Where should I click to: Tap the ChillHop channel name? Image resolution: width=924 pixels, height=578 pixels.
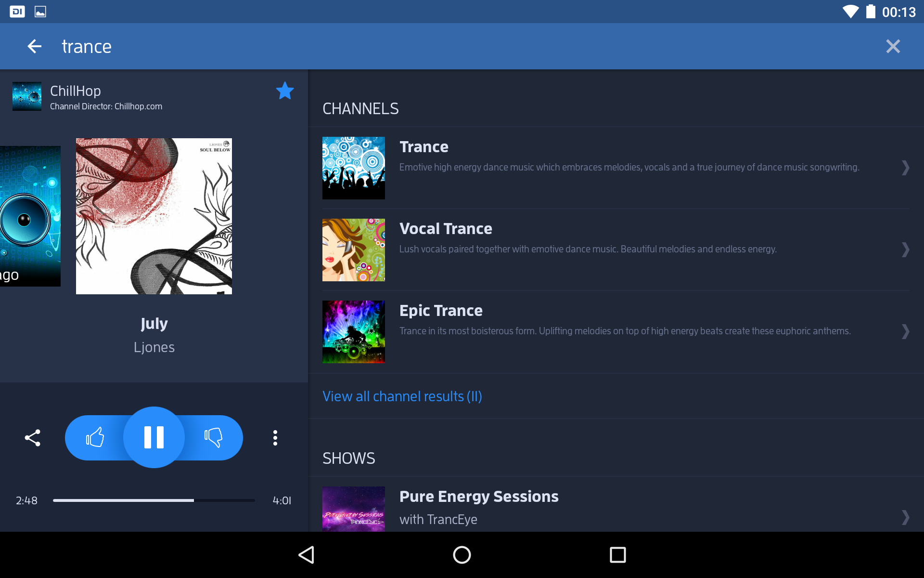[x=76, y=91]
